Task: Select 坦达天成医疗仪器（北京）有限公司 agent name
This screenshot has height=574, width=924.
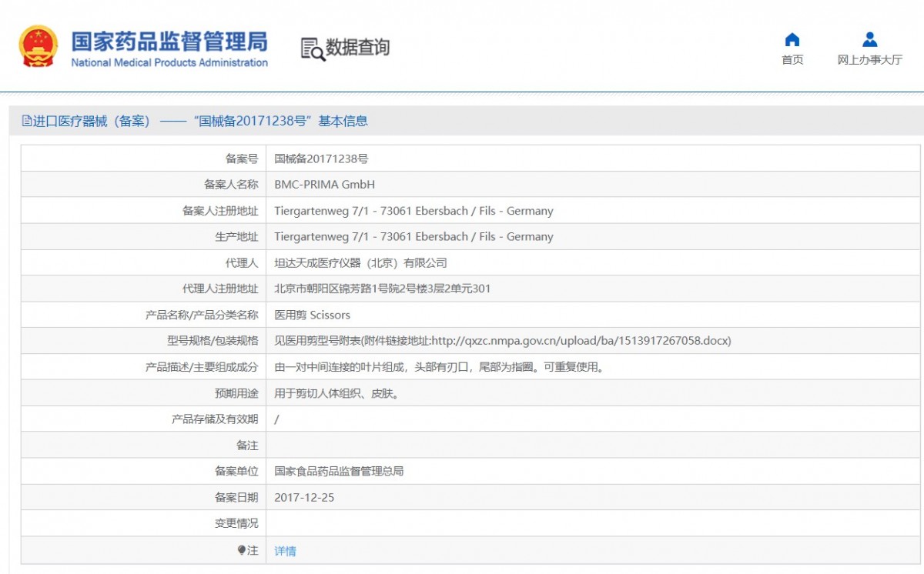Action: point(360,263)
